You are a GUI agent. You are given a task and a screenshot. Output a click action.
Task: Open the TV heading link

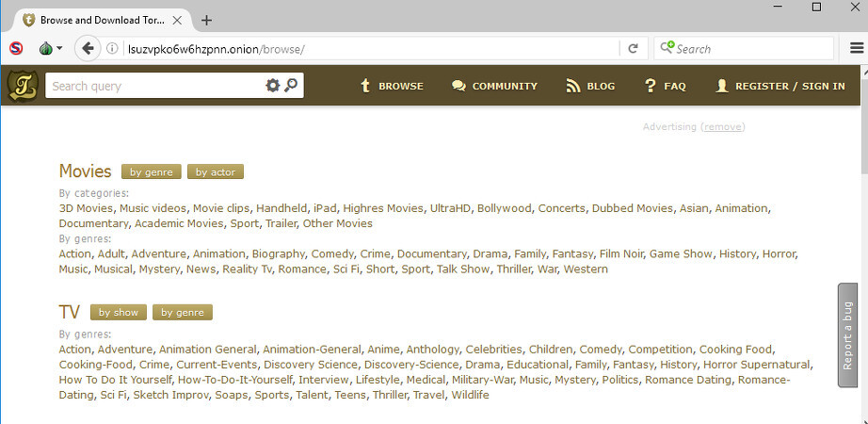[70, 312]
